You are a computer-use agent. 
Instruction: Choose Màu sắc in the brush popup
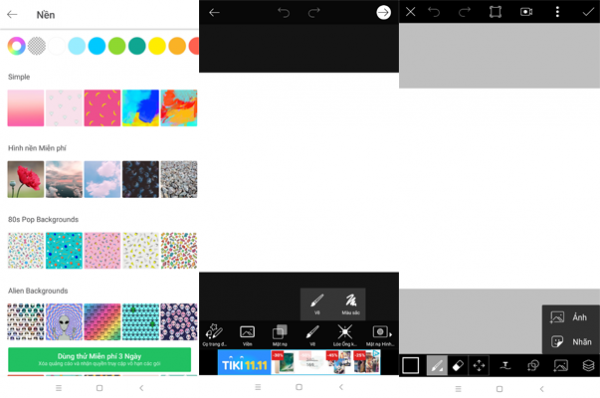[x=350, y=304]
